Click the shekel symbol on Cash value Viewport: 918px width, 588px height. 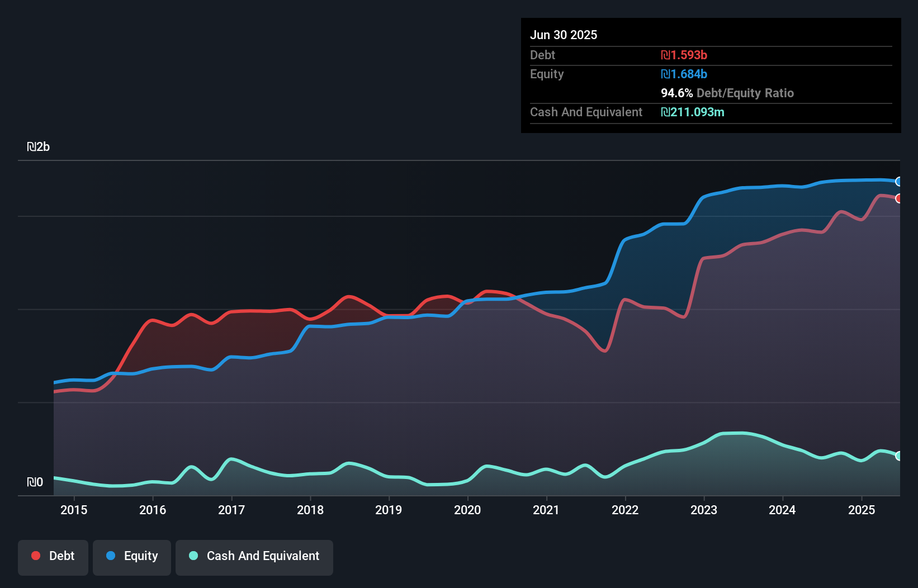(x=665, y=112)
